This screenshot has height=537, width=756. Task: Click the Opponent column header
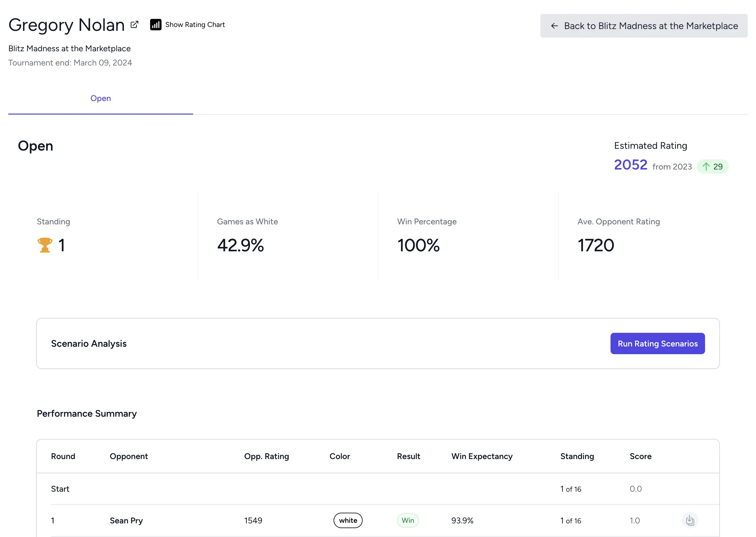point(129,457)
